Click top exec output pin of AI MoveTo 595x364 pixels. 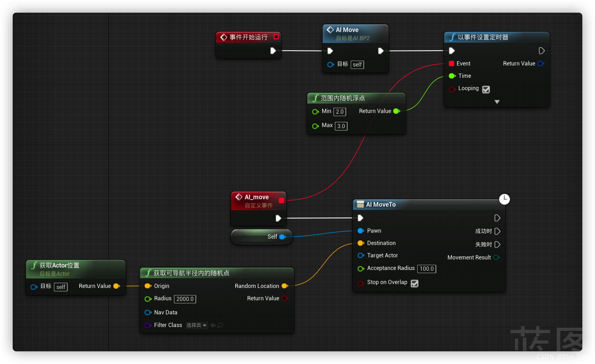[x=497, y=218]
